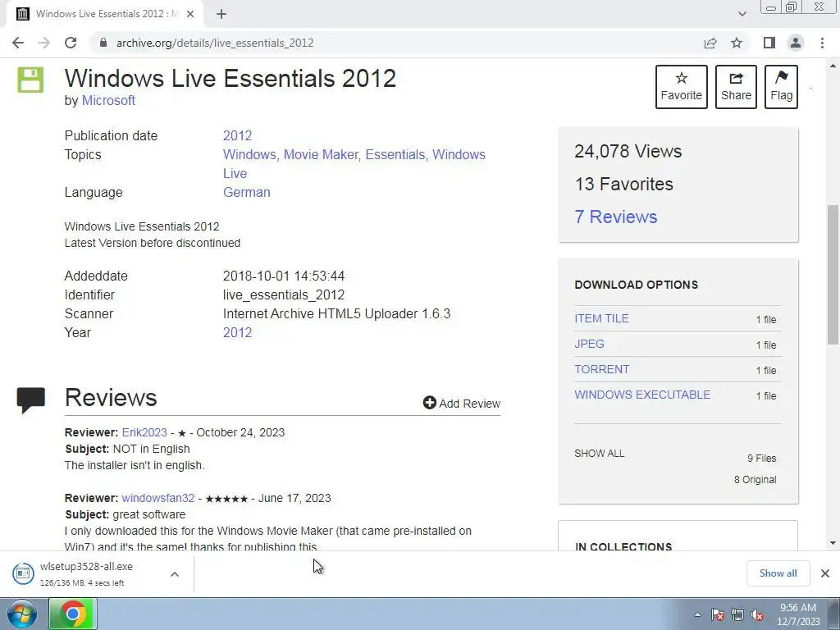Click the taskbar clock showing 9:56 AM

797,614
